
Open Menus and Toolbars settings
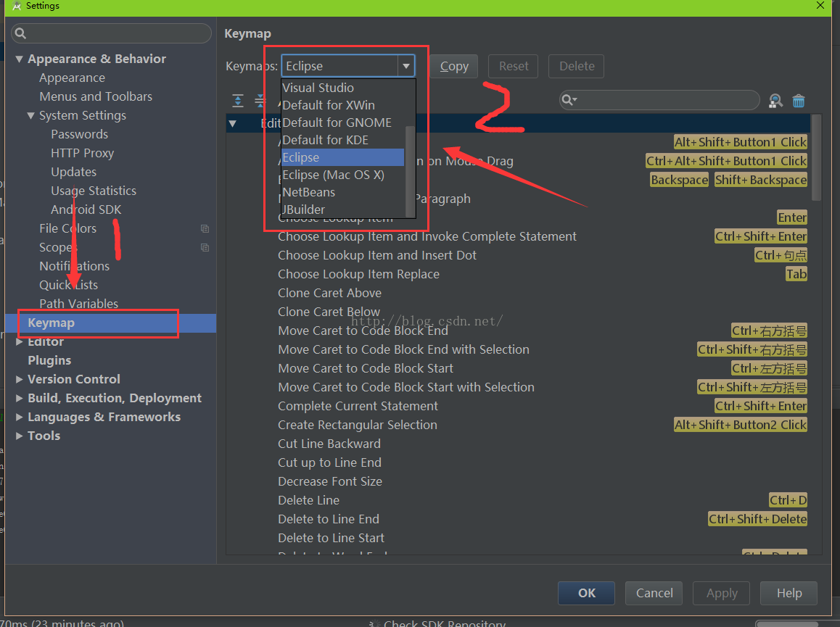pyautogui.click(x=96, y=96)
